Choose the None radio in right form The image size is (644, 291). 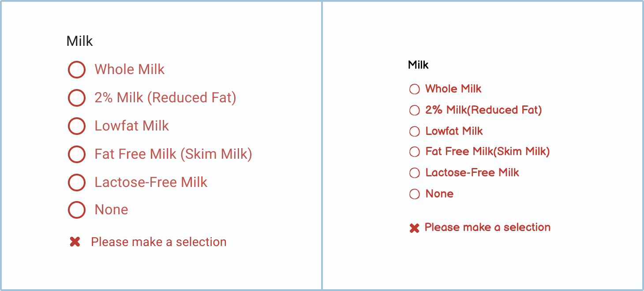coord(415,194)
